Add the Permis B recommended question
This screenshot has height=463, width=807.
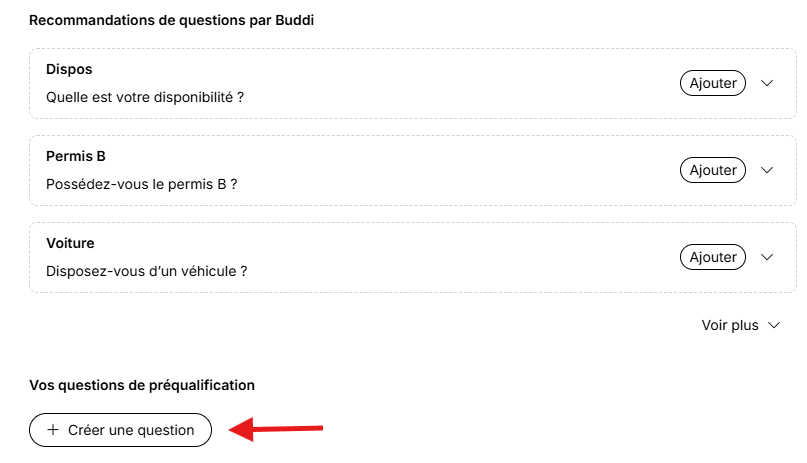click(713, 170)
